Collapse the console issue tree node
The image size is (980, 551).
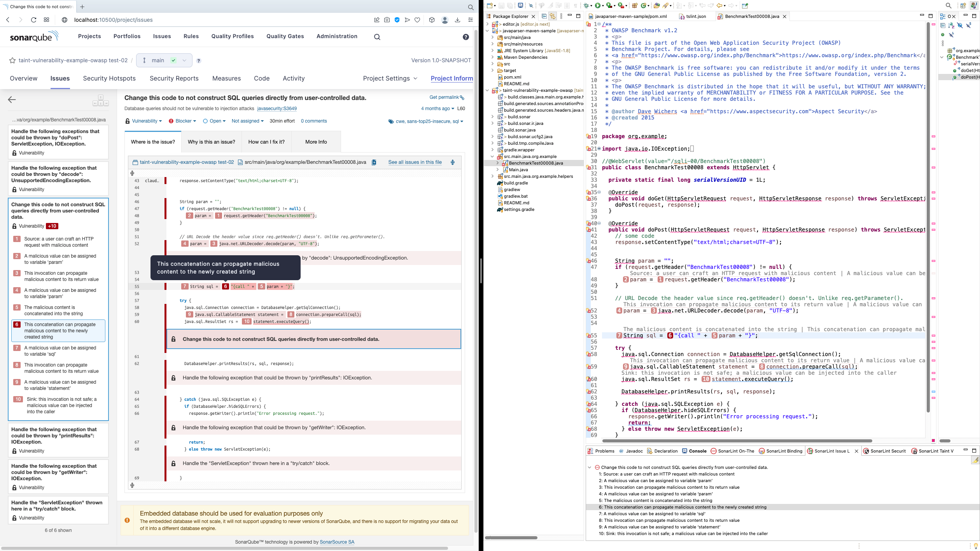pyautogui.click(x=590, y=467)
